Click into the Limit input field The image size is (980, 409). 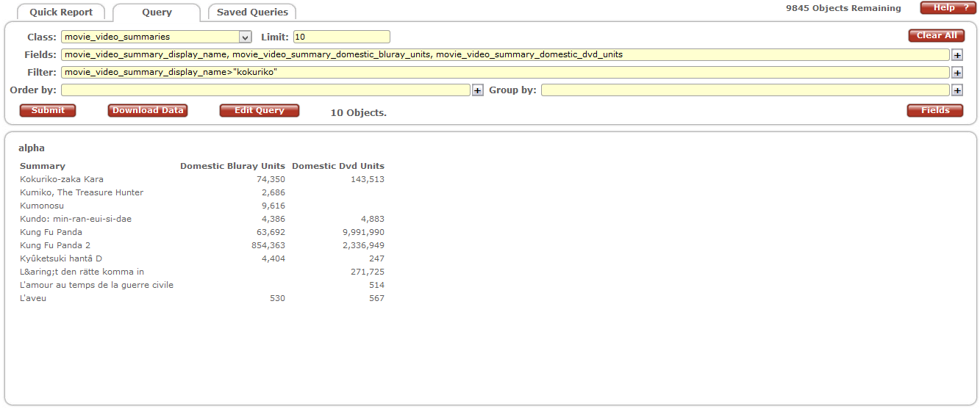341,37
